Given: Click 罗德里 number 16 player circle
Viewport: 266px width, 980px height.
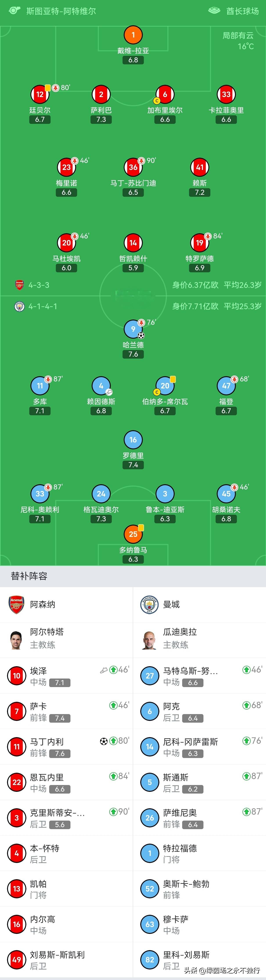Looking at the screenshot, I should (x=133, y=440).
